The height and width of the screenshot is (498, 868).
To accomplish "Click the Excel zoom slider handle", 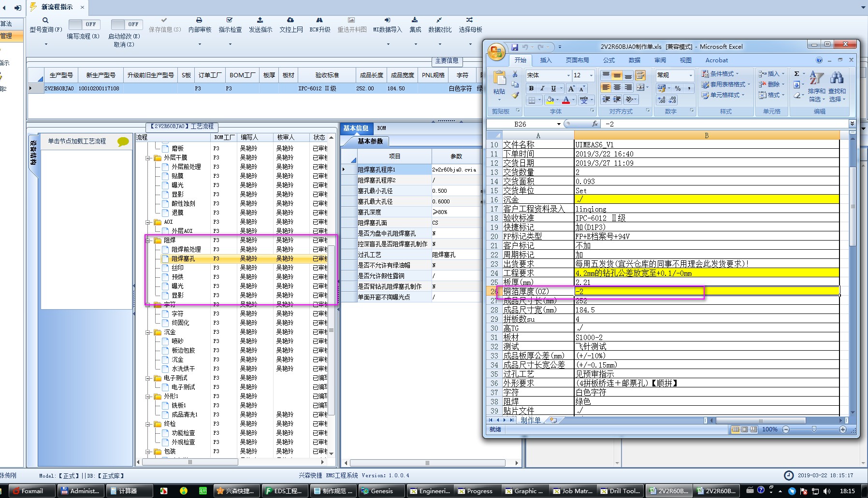I will point(814,429).
